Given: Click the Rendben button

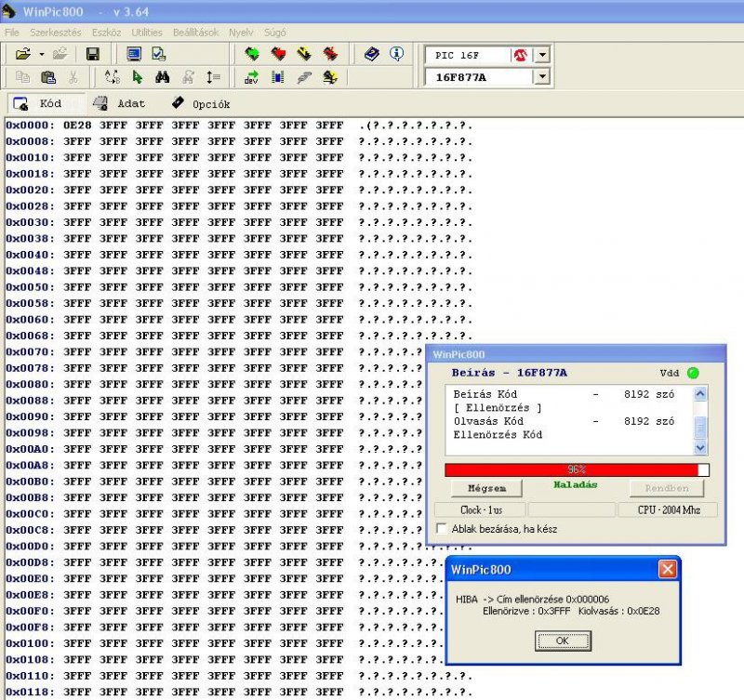Looking at the screenshot, I should click(x=667, y=488).
